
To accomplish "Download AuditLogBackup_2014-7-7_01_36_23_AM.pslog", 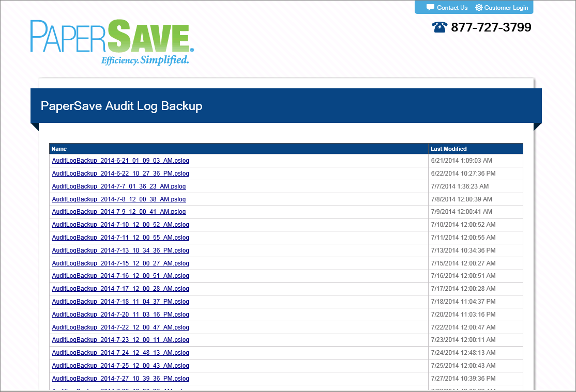I will coord(119,186).
